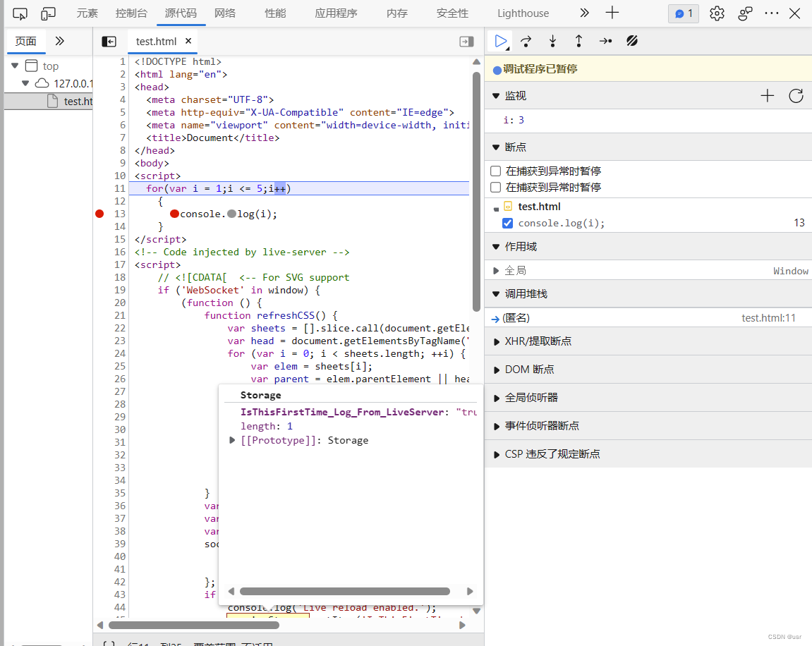The image size is (812, 646).
Task: Open DevTools settings gear
Action: (x=717, y=13)
